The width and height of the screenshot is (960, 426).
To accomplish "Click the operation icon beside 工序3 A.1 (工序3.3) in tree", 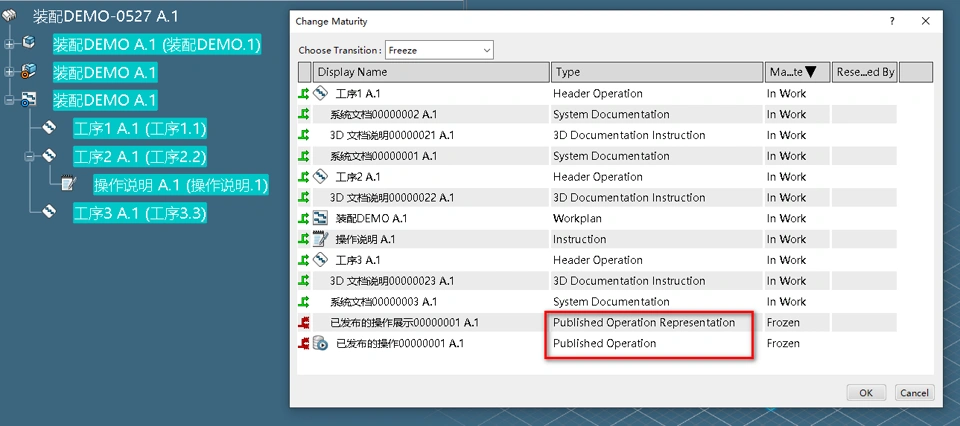I will pos(50,212).
